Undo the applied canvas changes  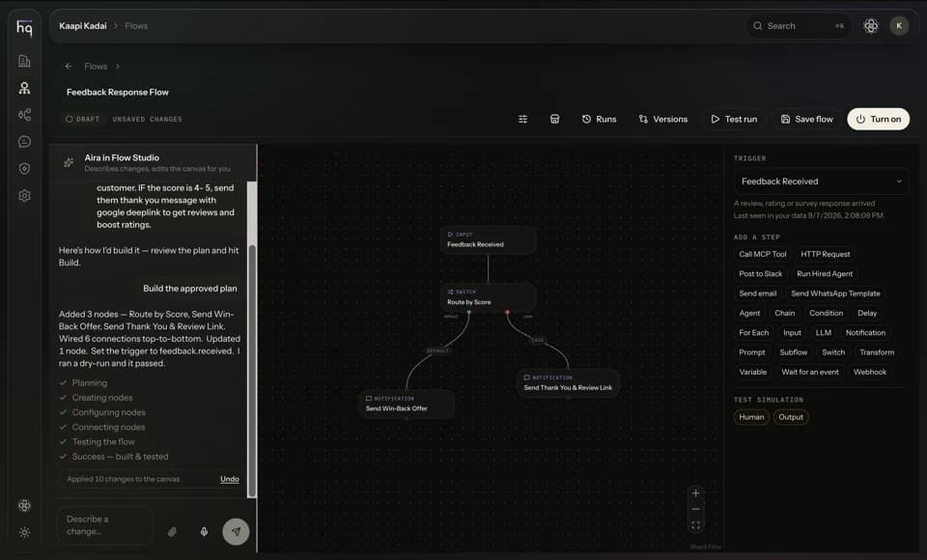(230, 479)
